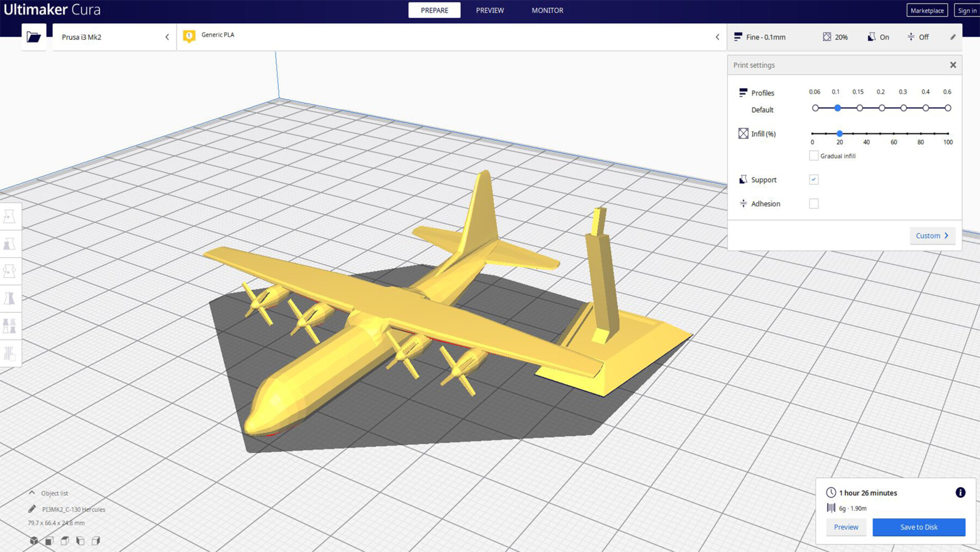The width and height of the screenshot is (980, 552).
Task: Set layer height with the 0.2 profile slider stop
Action: coord(881,108)
